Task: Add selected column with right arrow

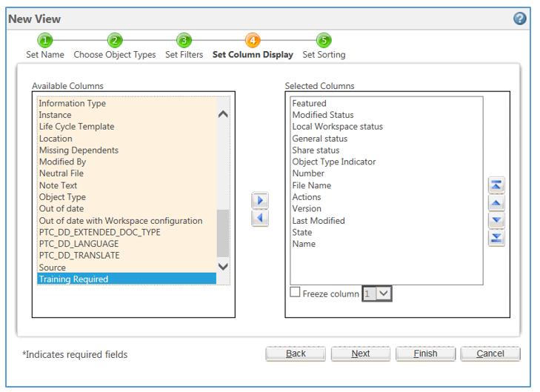Action: point(260,201)
